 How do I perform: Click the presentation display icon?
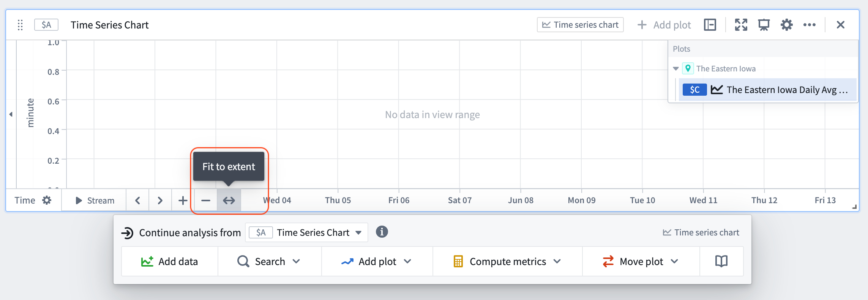tap(764, 24)
